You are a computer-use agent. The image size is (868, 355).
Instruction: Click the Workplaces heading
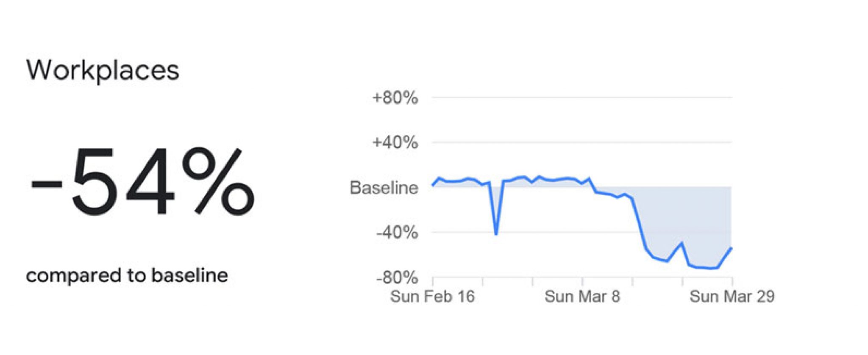pyautogui.click(x=103, y=71)
